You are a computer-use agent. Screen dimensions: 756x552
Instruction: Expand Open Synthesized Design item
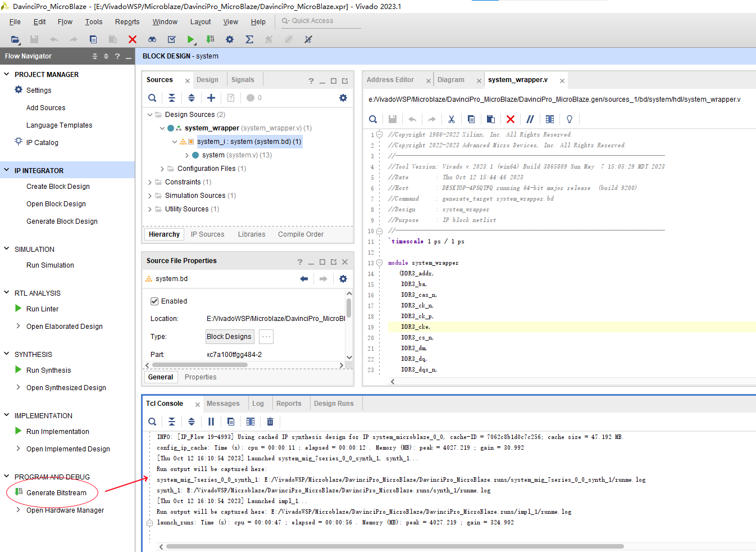tap(19, 387)
